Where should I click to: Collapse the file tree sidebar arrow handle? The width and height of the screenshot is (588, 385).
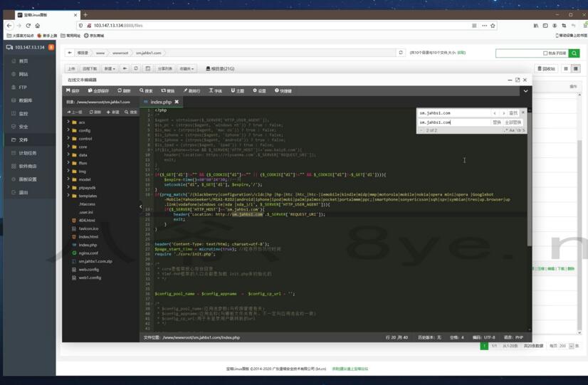pos(140,206)
